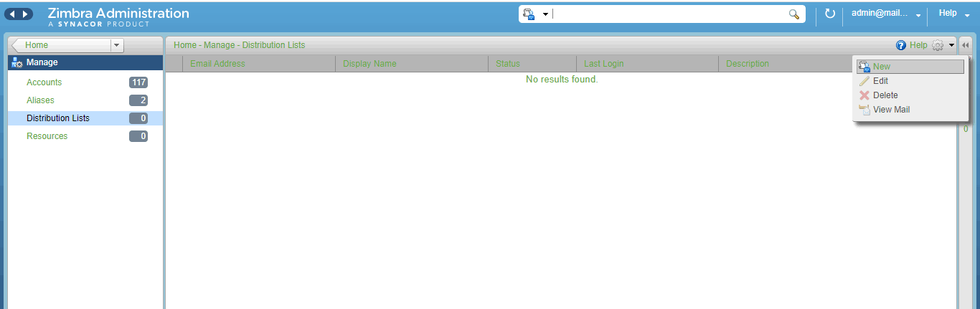Image resolution: width=980 pixels, height=309 pixels.
Task: Click the Accounts count badge 117
Action: click(138, 82)
